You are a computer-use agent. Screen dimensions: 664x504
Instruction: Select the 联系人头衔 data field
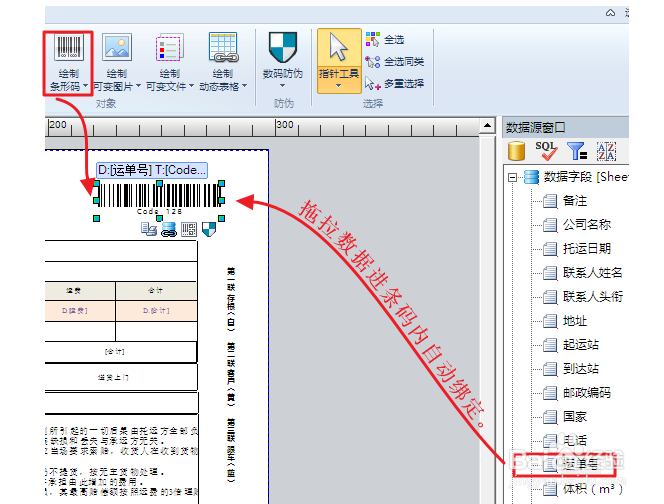tap(592, 296)
